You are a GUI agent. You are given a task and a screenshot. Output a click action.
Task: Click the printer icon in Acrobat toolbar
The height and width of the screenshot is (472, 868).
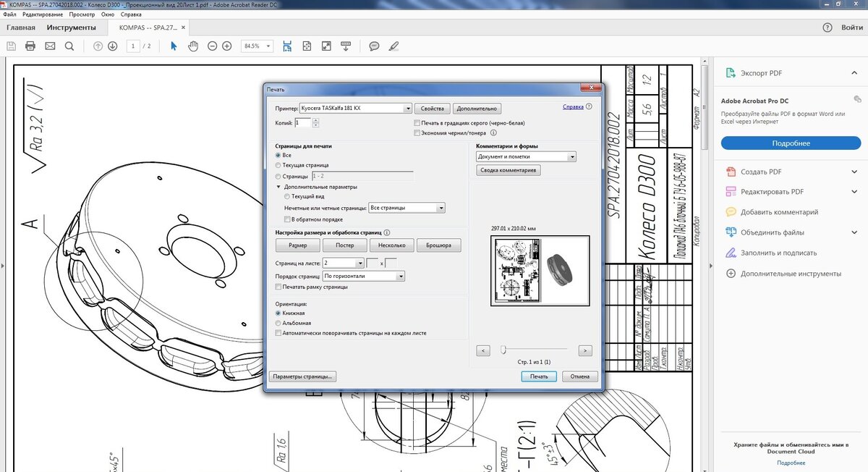click(x=30, y=46)
